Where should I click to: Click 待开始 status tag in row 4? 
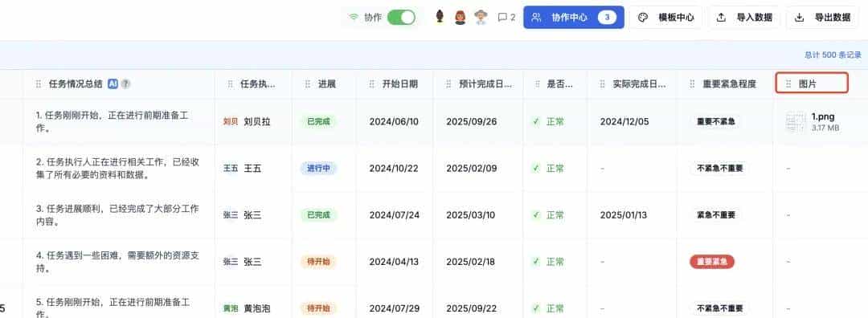(x=318, y=262)
